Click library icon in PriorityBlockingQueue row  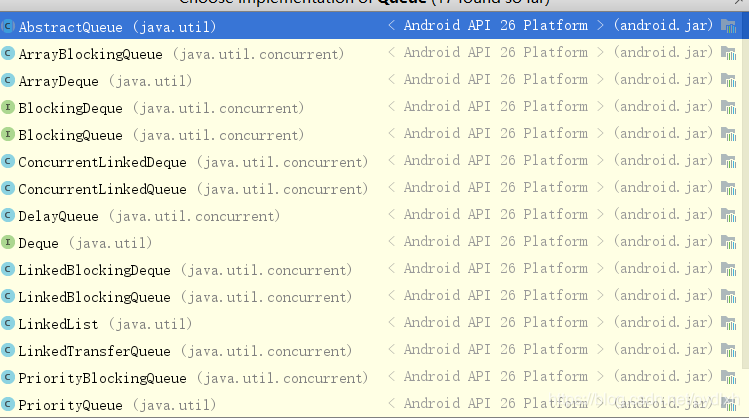click(x=728, y=377)
